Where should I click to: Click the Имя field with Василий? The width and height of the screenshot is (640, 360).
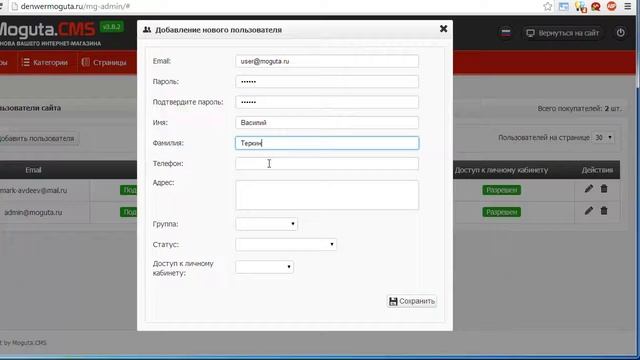tap(327, 122)
